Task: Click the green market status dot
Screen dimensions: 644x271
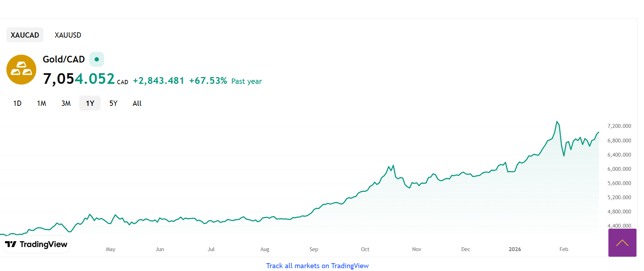Action: pos(96,59)
